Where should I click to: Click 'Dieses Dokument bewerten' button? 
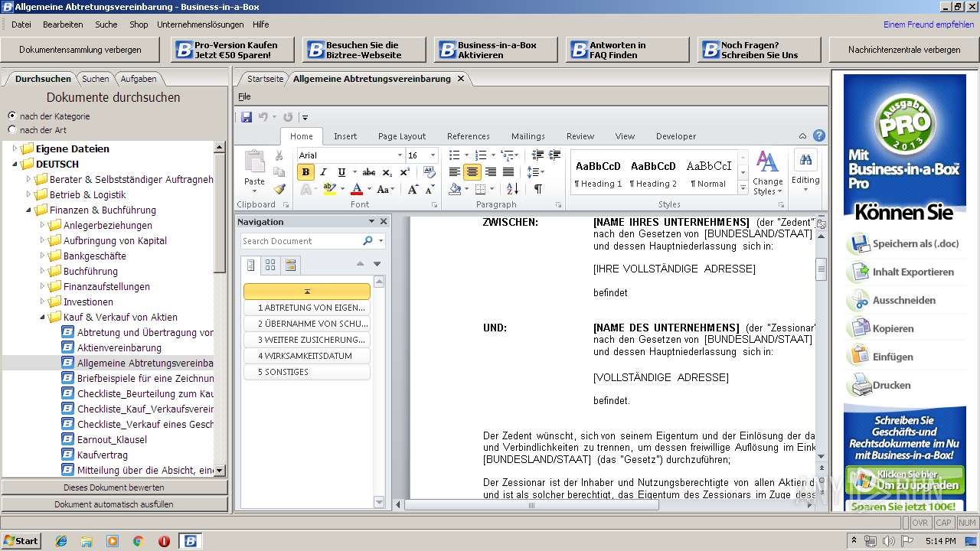pyautogui.click(x=114, y=487)
